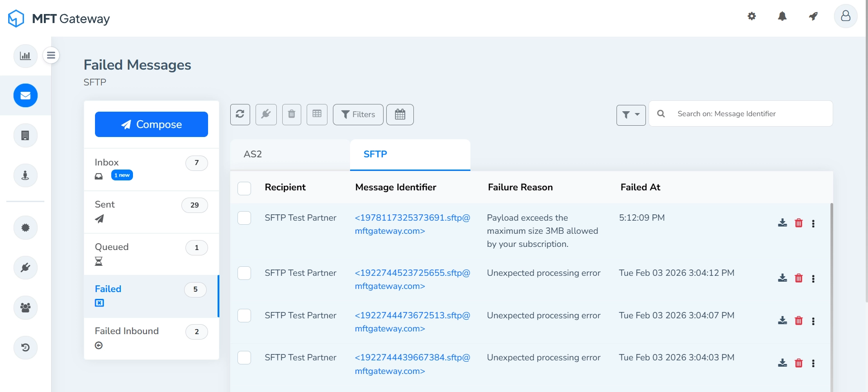Viewport: 868px width, 392px height.
Task: Open the Failed folder
Action: pyautogui.click(x=152, y=297)
